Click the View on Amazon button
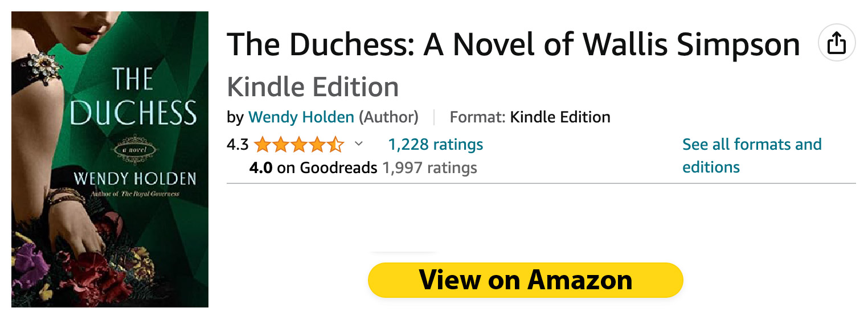 525,280
